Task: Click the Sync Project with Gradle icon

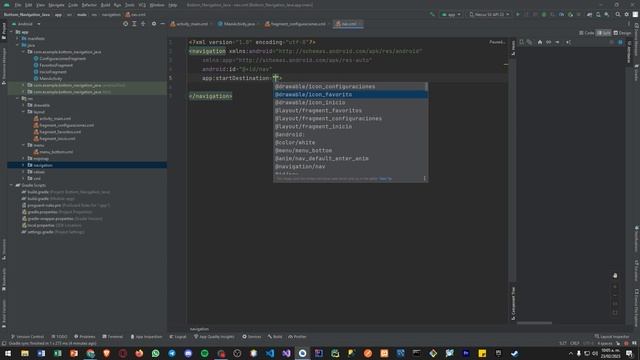Action: (589, 14)
